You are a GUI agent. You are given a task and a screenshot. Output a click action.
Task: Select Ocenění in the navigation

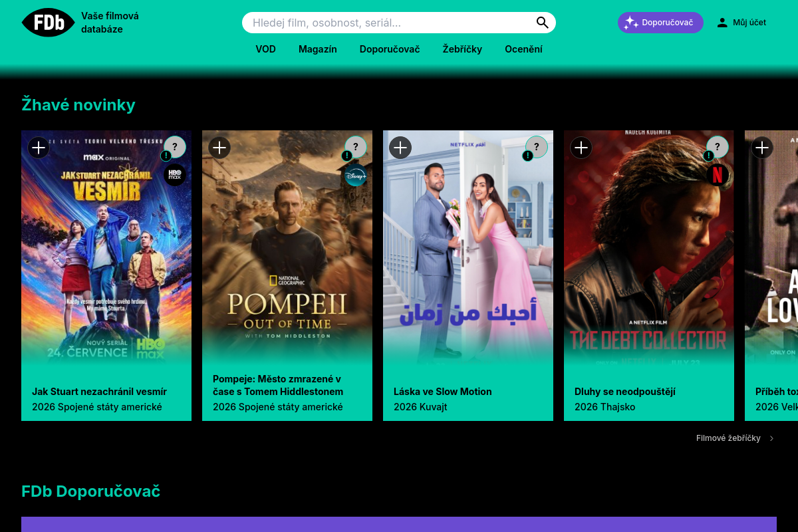pos(524,49)
